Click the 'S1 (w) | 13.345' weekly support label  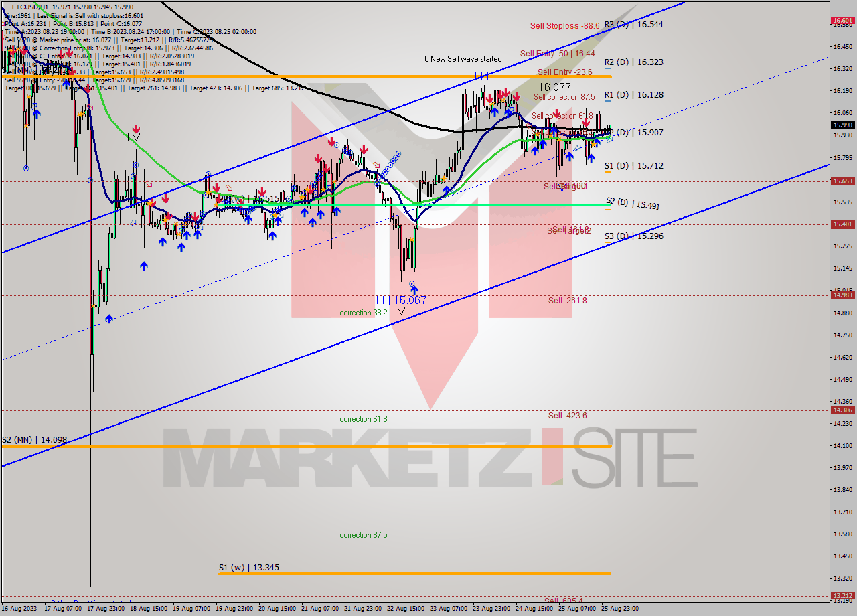[249, 568]
